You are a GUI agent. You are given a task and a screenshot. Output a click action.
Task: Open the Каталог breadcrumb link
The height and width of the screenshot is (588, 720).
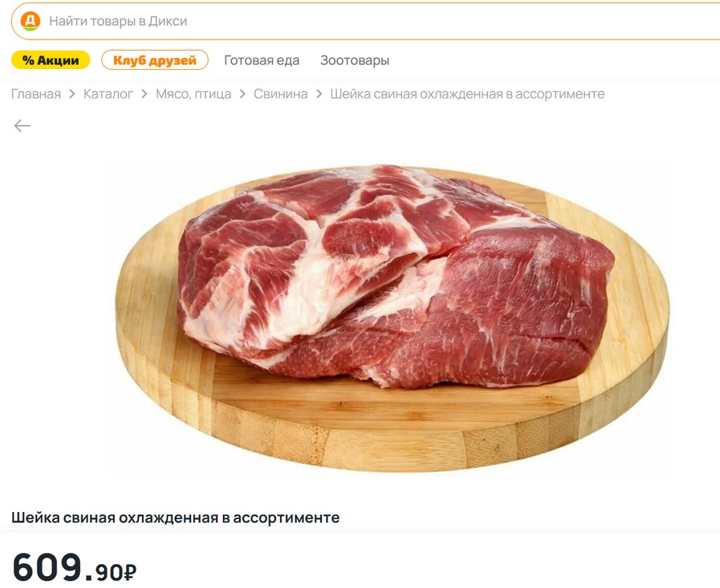(108, 94)
